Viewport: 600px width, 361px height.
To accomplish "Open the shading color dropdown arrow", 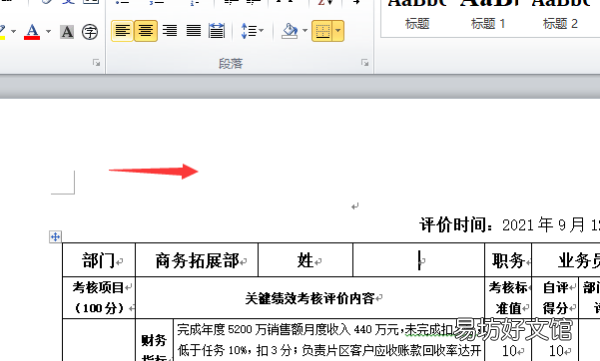I will tap(305, 31).
